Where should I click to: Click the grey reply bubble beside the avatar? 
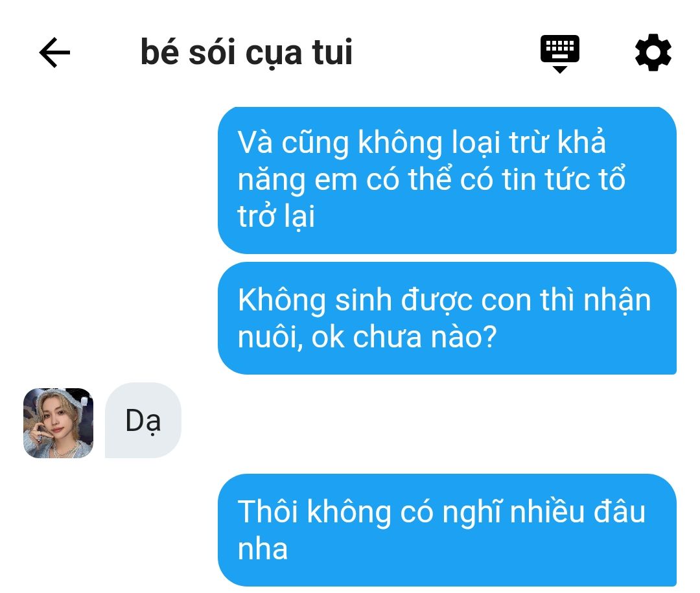tap(143, 420)
